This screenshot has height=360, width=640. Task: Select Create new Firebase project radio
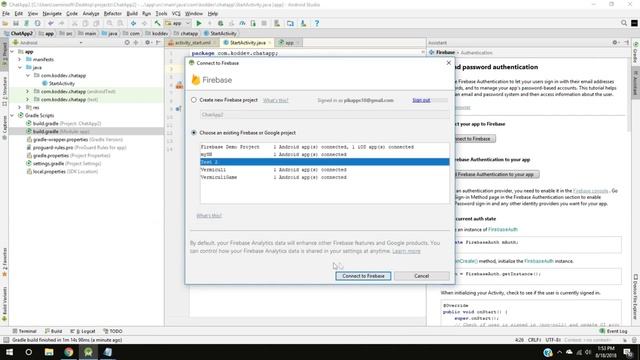pyautogui.click(x=194, y=100)
